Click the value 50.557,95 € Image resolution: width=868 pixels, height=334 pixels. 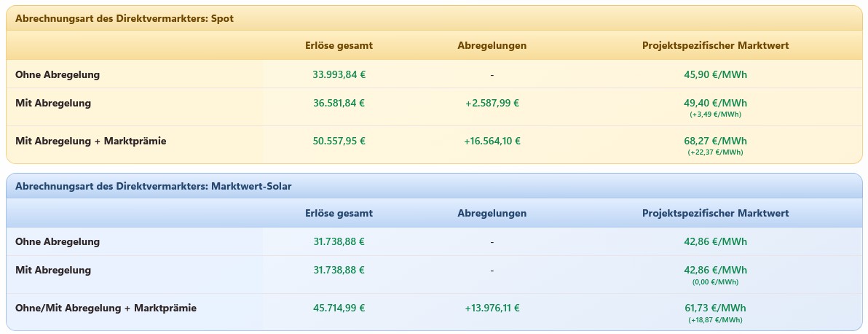coord(339,141)
